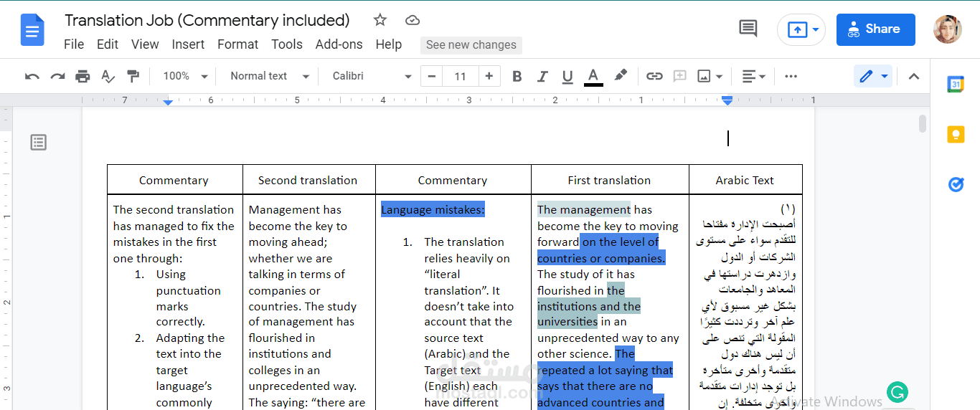This screenshot has height=410, width=980.
Task: Open insert image dropdown arrow
Action: tap(719, 76)
